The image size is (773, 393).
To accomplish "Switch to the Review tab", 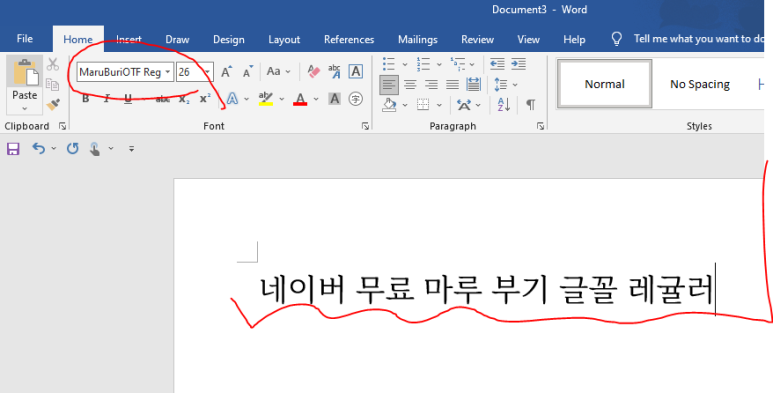I will pyautogui.click(x=477, y=39).
